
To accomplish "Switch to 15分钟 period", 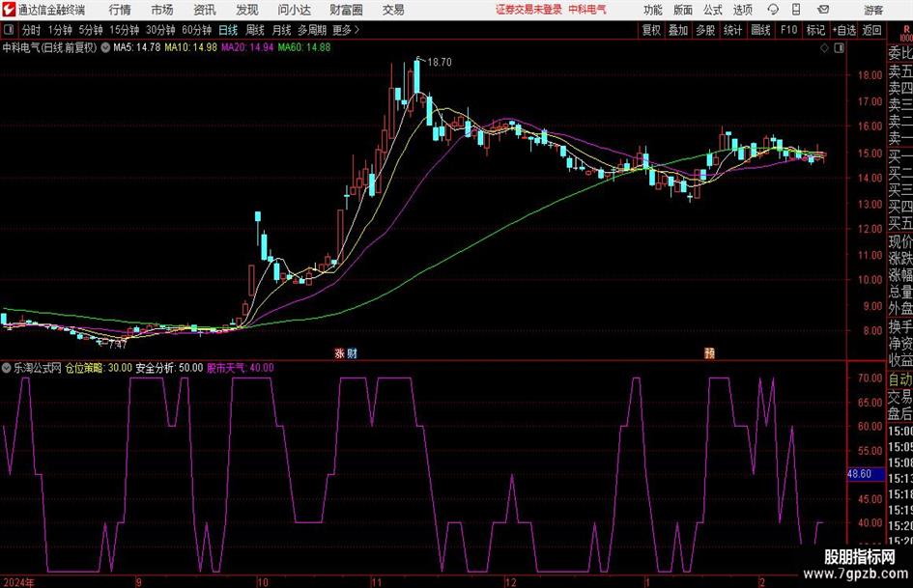I will pyautogui.click(x=125, y=30).
